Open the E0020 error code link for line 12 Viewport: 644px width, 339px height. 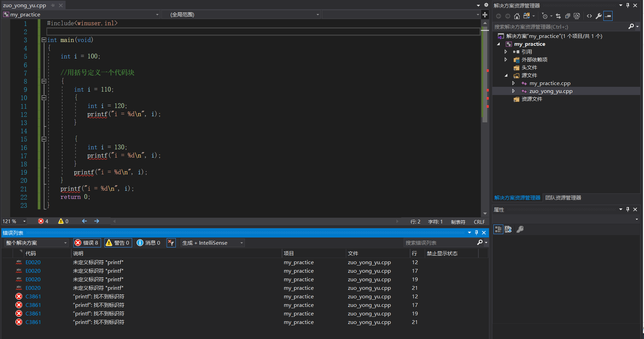[x=33, y=262]
